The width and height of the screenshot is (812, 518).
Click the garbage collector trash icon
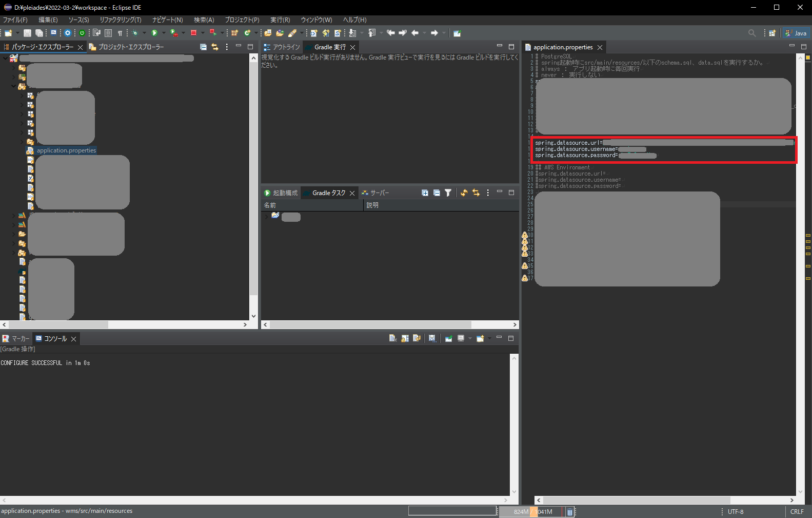[x=569, y=512]
